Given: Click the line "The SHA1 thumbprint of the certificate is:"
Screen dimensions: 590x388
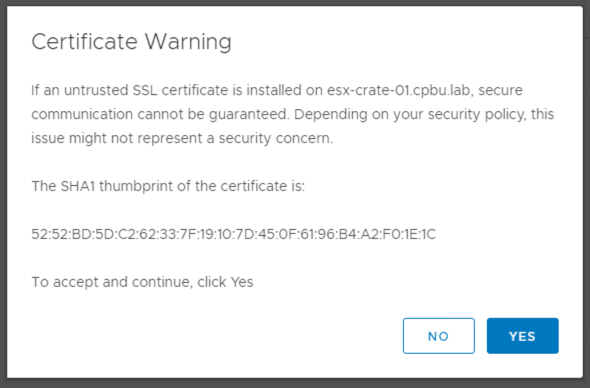Looking at the screenshot, I should (x=168, y=186).
